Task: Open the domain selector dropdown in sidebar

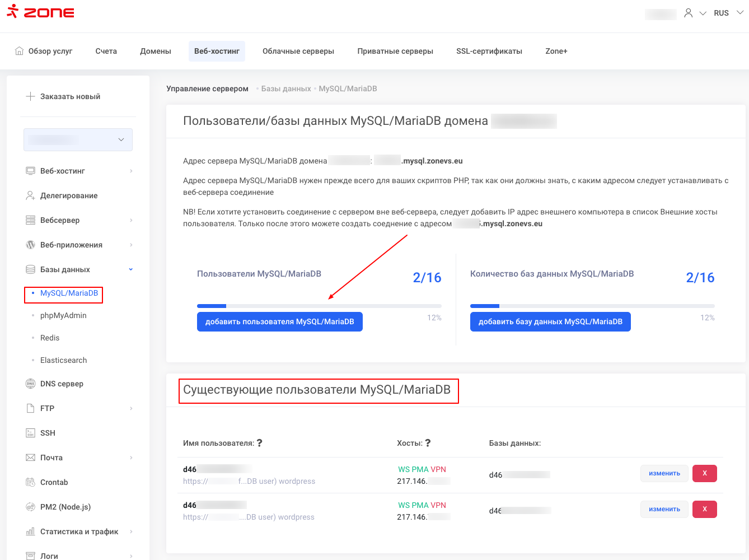Action: [78, 139]
